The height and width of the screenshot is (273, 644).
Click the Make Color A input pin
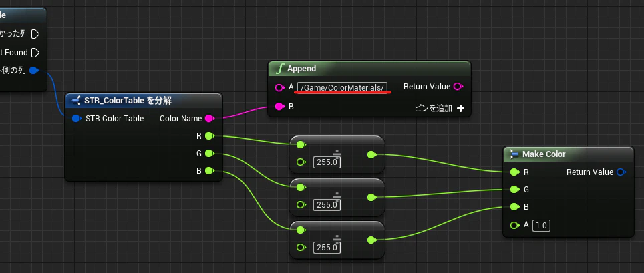(x=514, y=225)
